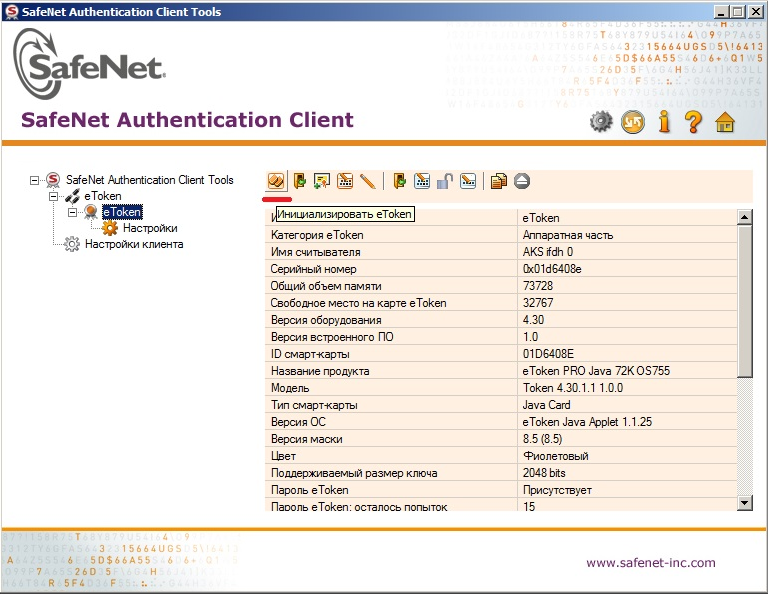Click the ID смарт-карты row label
The width and height of the screenshot is (768, 594).
tap(310, 354)
